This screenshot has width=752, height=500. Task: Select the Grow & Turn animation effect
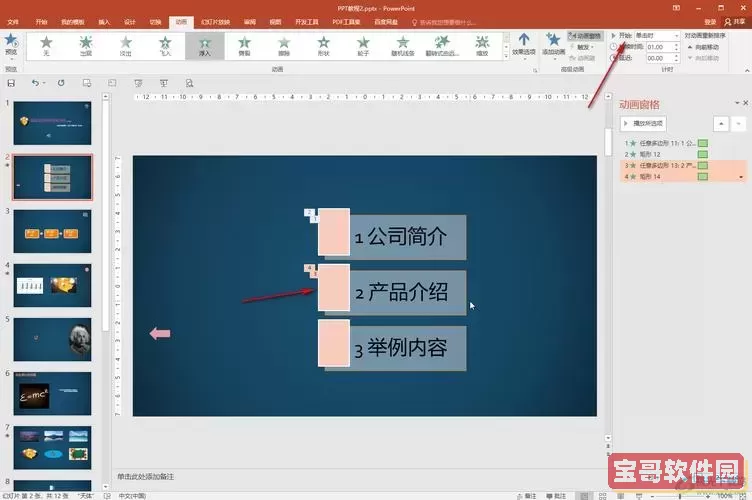tap(442, 46)
